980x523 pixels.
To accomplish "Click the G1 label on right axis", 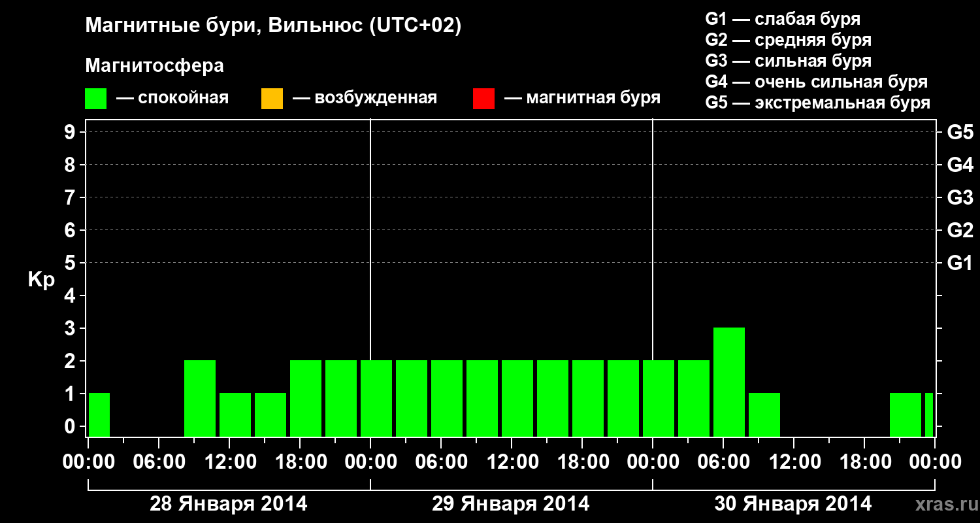I will tap(960, 263).
